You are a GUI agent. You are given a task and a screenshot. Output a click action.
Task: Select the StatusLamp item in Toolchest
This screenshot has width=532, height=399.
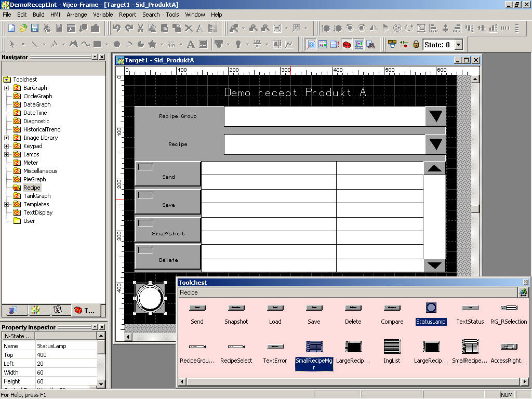coord(431,314)
